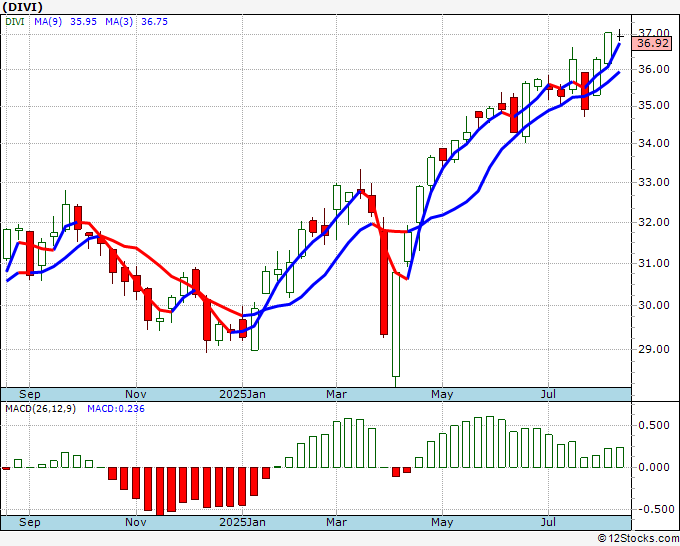
Task: Click the 32.00 price axis label
Action: coord(654,222)
